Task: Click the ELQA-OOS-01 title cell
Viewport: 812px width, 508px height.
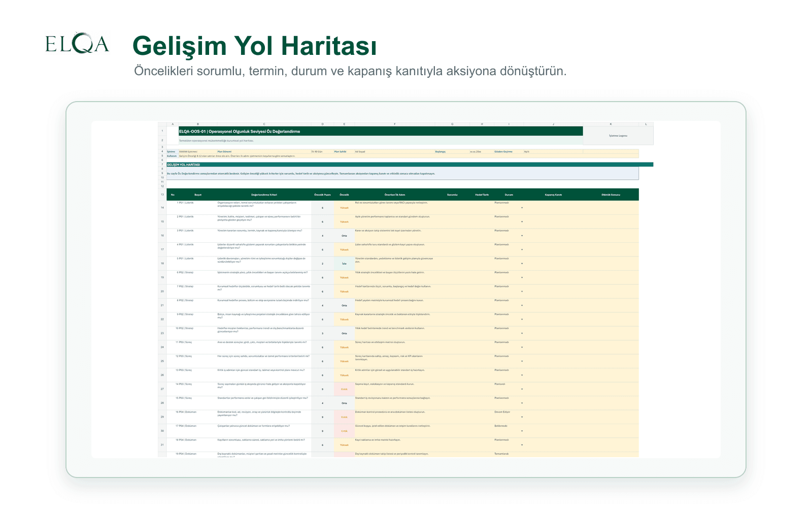Action: 381,131
